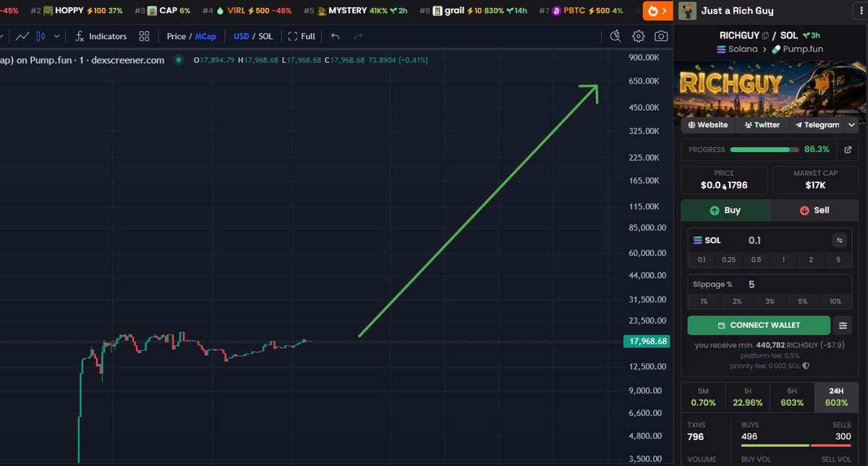Set chart denomination to USD

click(241, 36)
